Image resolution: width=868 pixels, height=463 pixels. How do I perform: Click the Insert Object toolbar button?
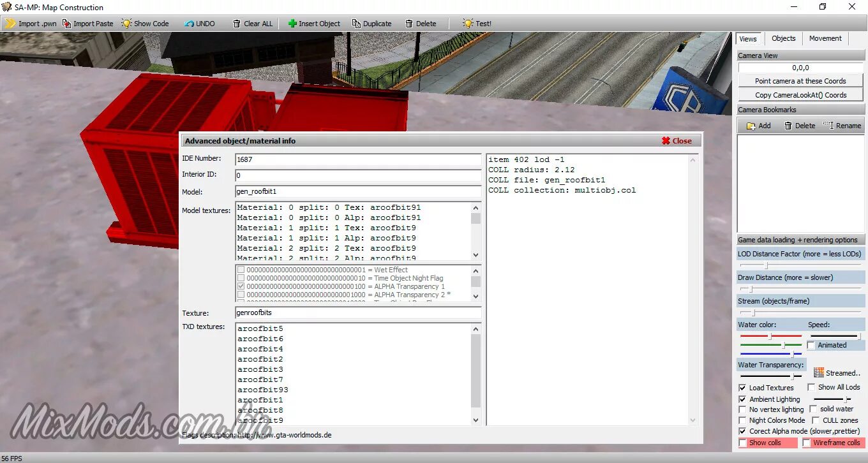pos(314,24)
